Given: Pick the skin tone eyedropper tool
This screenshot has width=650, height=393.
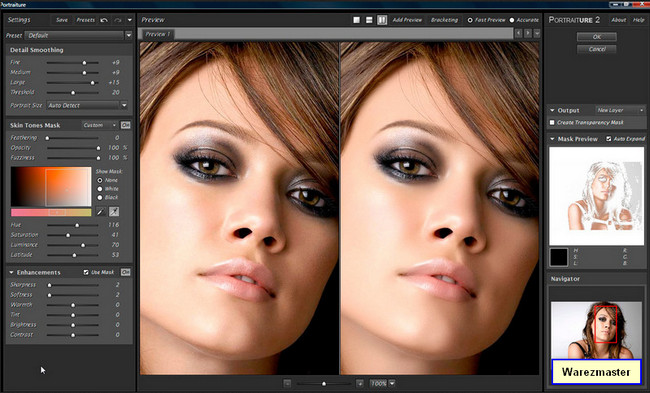Looking at the screenshot, I should 100,212.
